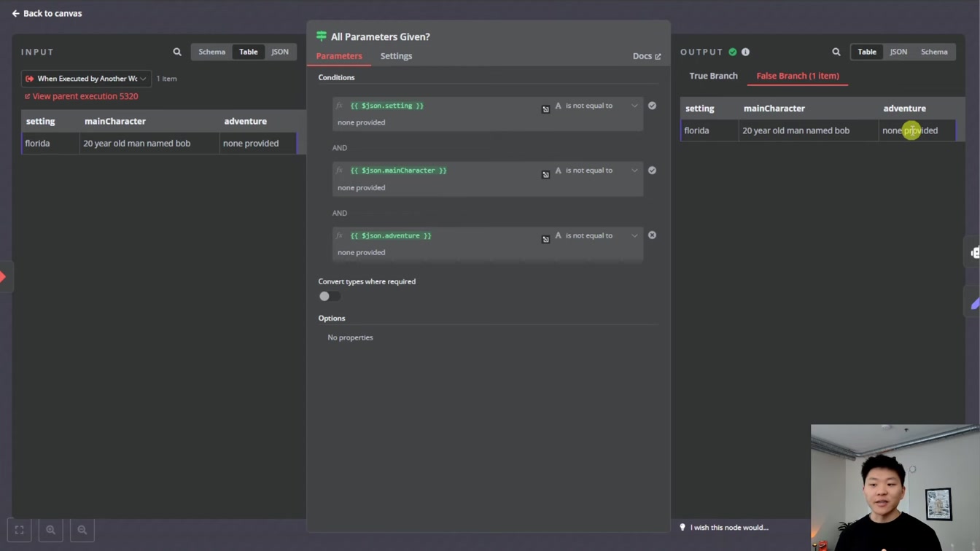Open expression editor for the setting condition
Screen dimensions: 980x551
pos(545,109)
